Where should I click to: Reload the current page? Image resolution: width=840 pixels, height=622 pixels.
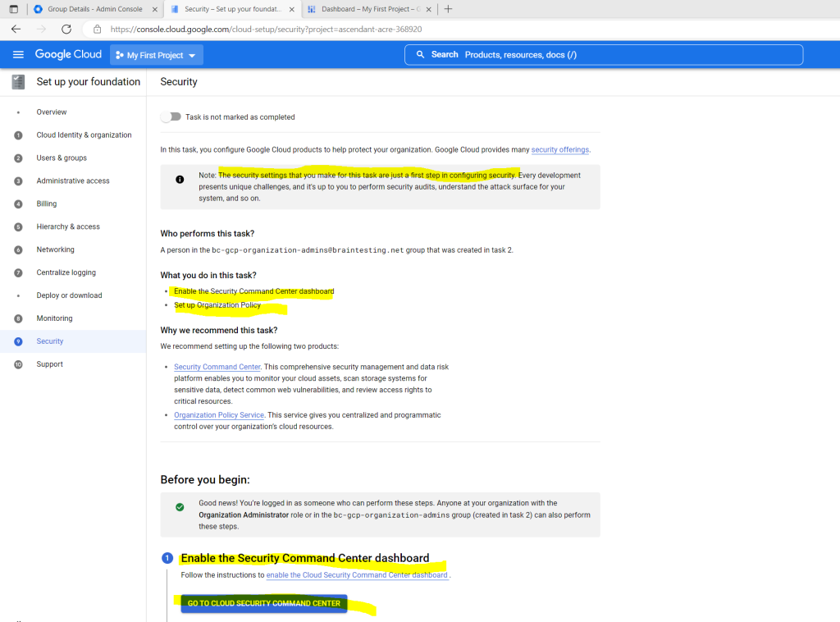click(66, 29)
